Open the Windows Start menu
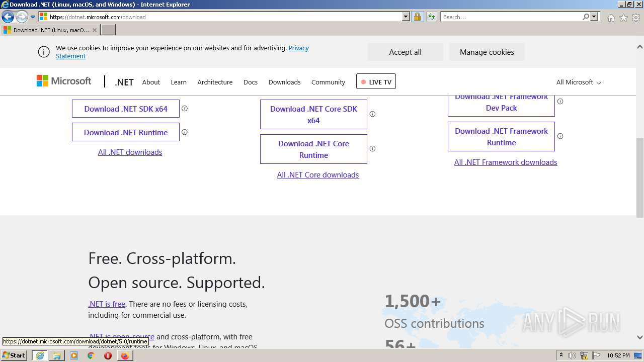The width and height of the screenshot is (644, 362). click(x=14, y=355)
